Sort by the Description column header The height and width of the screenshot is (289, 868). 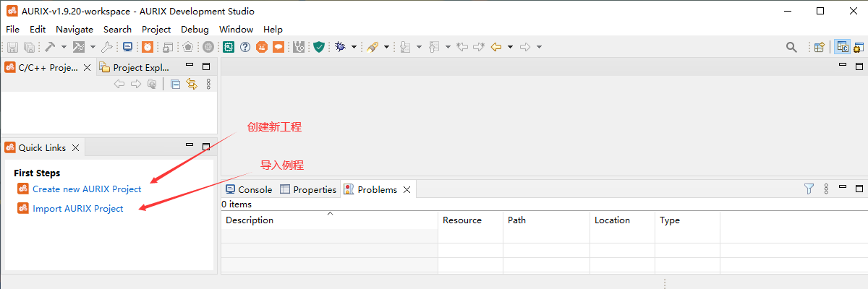pos(329,220)
